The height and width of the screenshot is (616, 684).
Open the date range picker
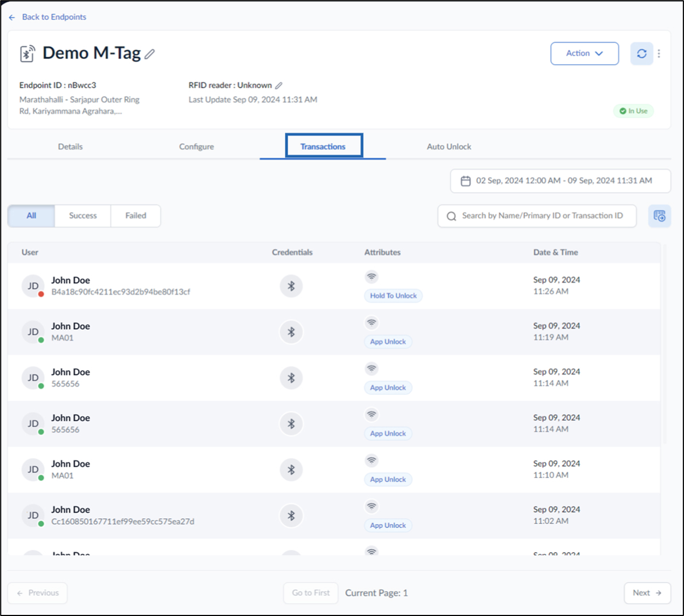point(560,181)
